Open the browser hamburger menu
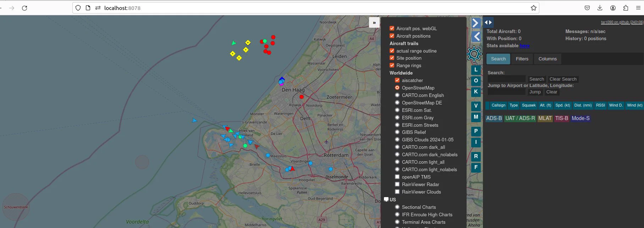 [638, 8]
